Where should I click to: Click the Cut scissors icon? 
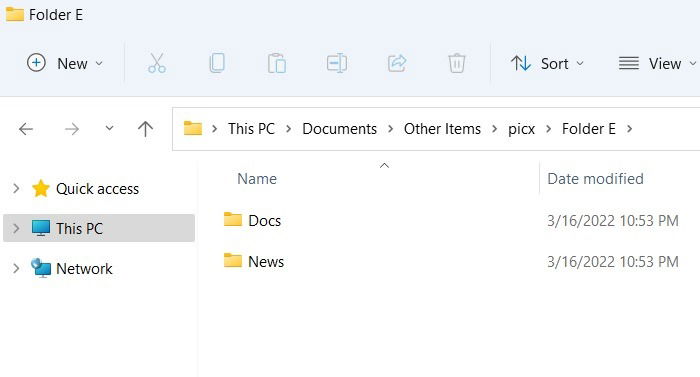(157, 63)
